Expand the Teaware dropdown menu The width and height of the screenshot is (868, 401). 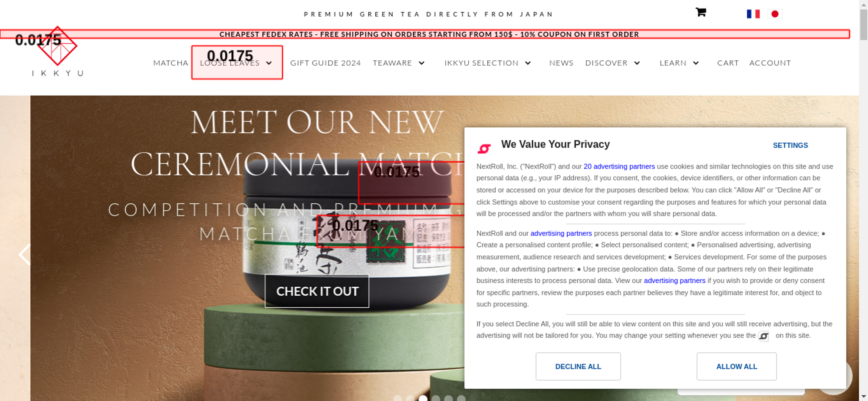(421, 63)
